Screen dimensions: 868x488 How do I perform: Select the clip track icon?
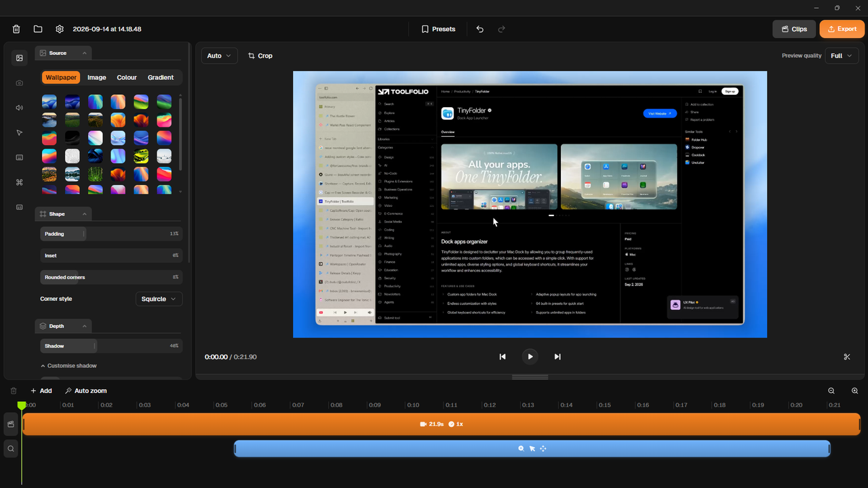point(11,424)
